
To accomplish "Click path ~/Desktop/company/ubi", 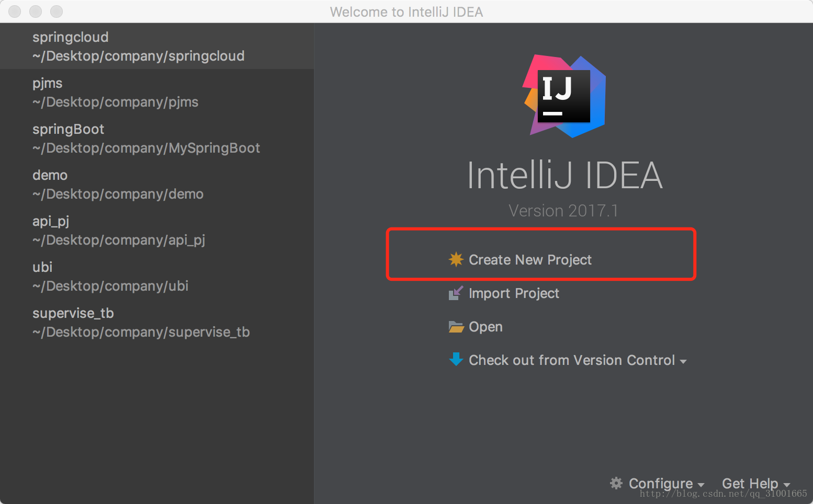I will pyautogui.click(x=110, y=286).
